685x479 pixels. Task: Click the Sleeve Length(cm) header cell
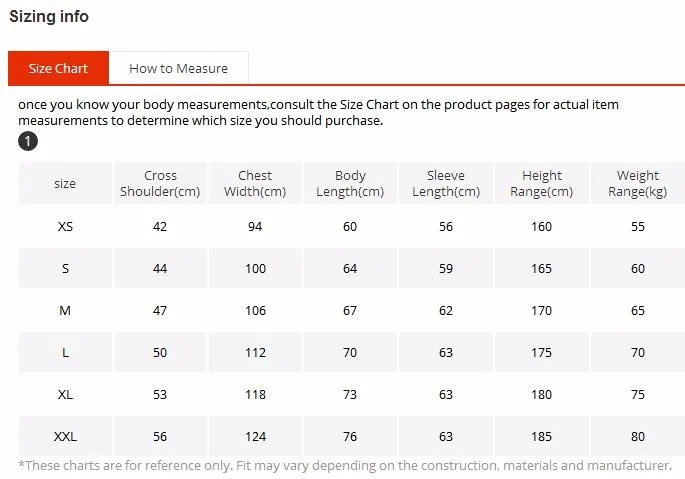(446, 184)
